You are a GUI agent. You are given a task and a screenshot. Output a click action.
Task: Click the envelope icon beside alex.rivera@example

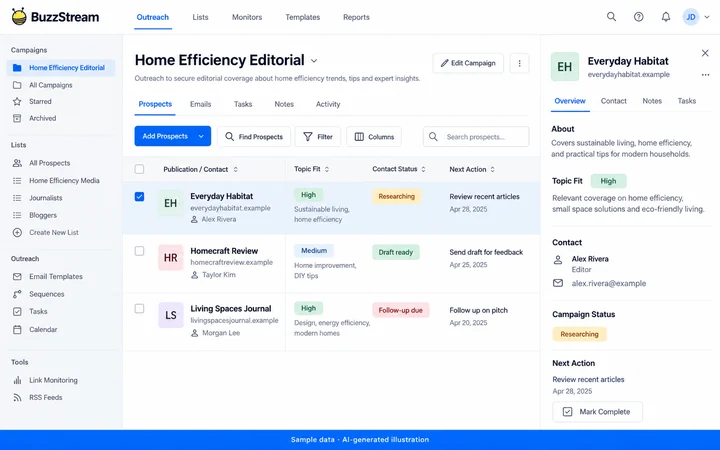(557, 283)
